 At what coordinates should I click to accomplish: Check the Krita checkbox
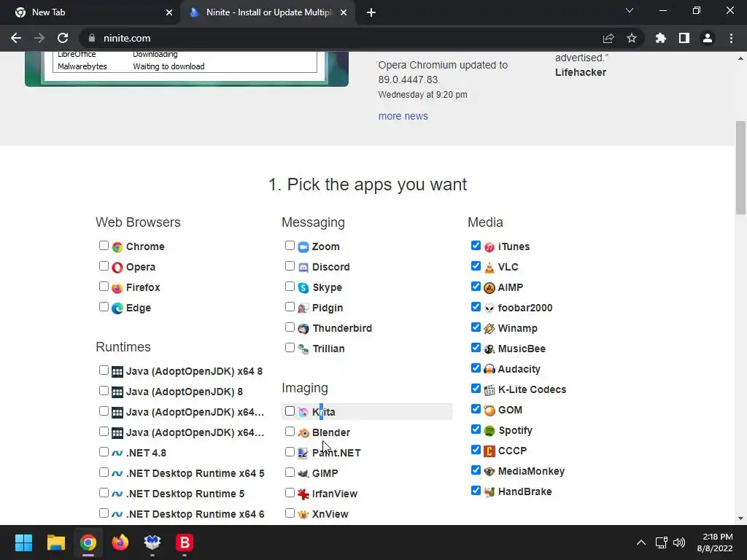click(290, 411)
